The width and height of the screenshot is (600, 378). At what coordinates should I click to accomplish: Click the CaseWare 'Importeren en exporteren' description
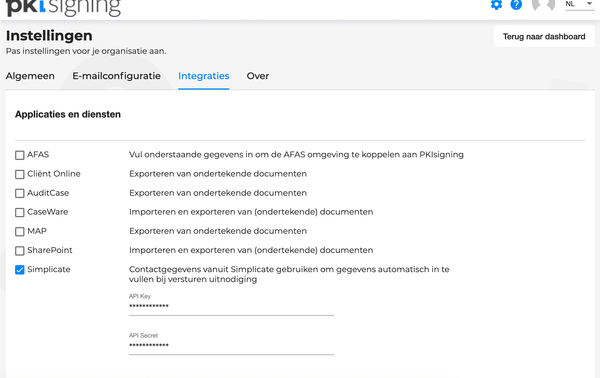(251, 212)
